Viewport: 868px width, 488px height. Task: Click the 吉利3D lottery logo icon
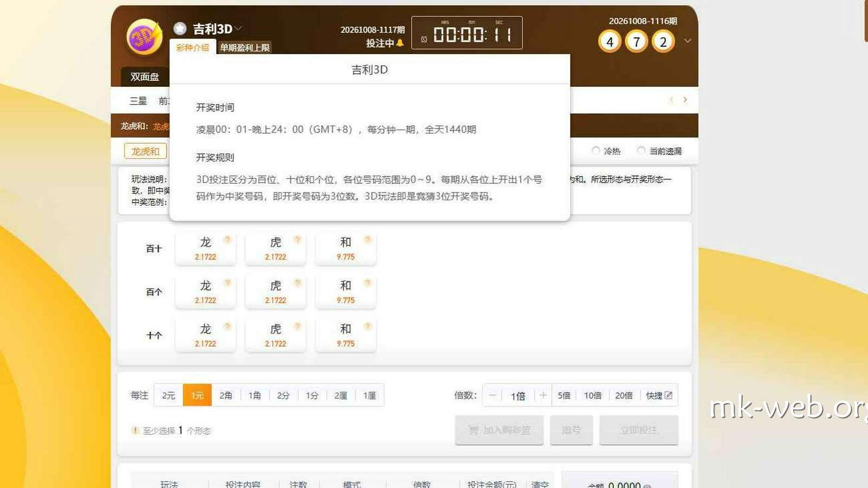click(144, 36)
